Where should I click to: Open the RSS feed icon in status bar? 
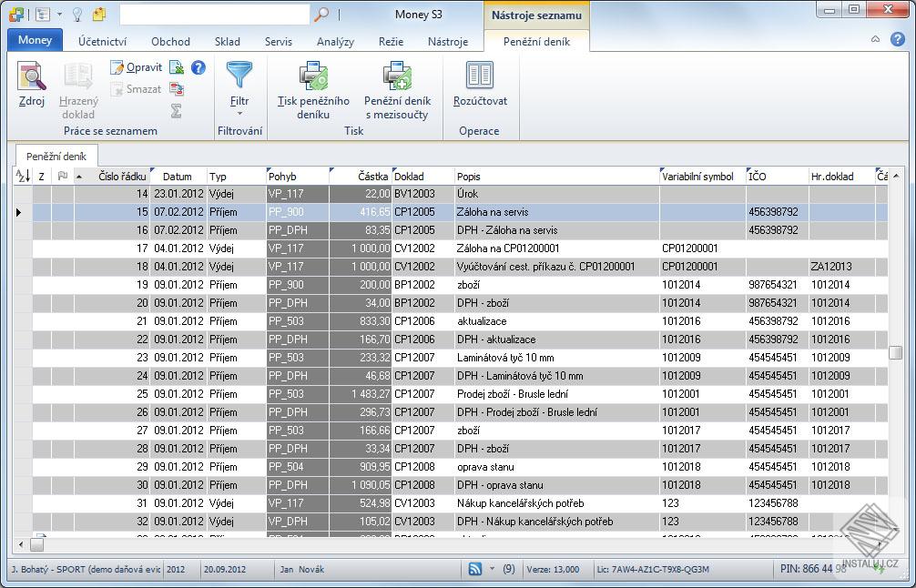[x=475, y=569]
